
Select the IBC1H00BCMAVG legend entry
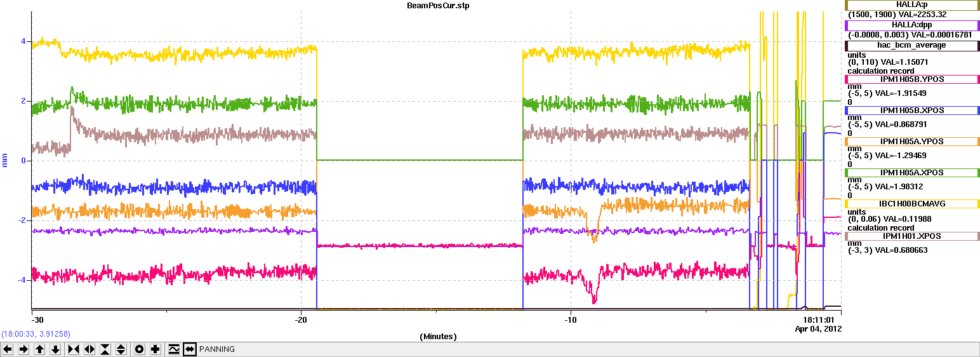[911, 204]
